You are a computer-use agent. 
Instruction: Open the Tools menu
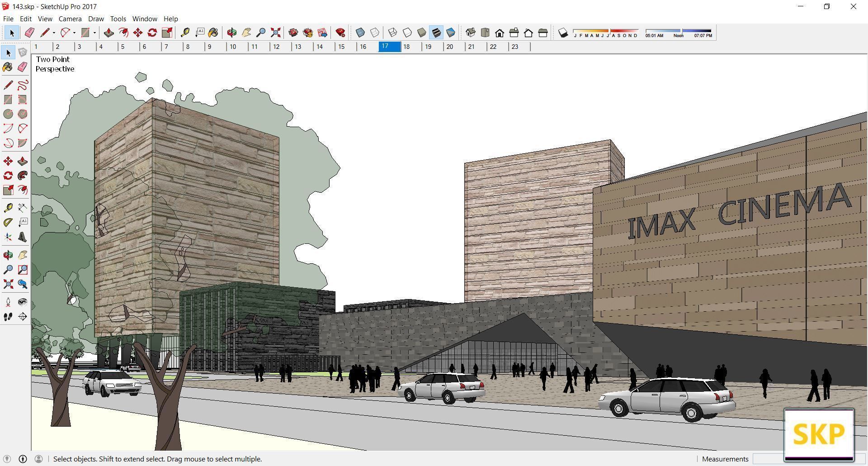118,19
